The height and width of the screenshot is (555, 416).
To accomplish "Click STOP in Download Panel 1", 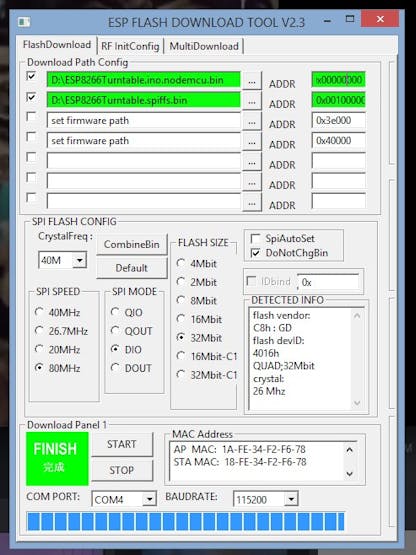I will 122,470.
